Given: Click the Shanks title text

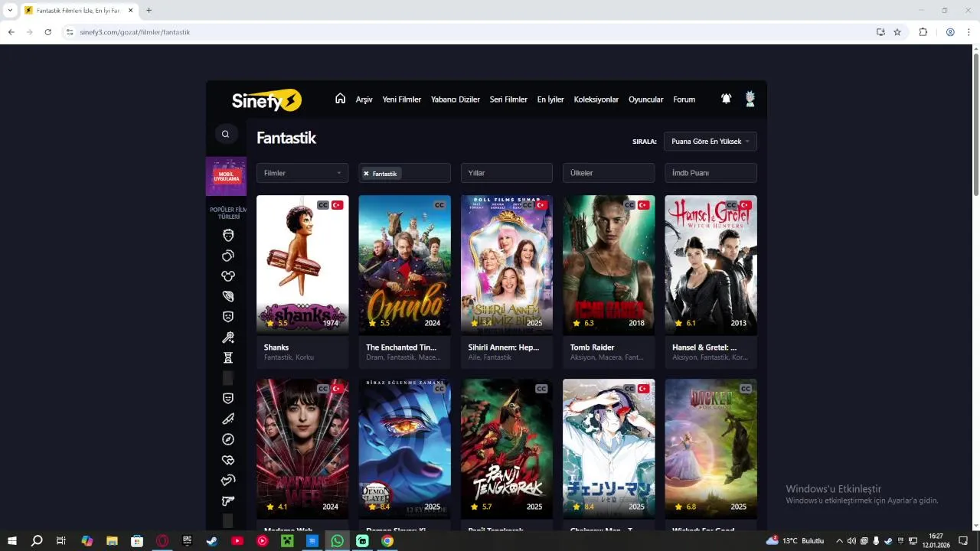Looking at the screenshot, I should click(276, 347).
